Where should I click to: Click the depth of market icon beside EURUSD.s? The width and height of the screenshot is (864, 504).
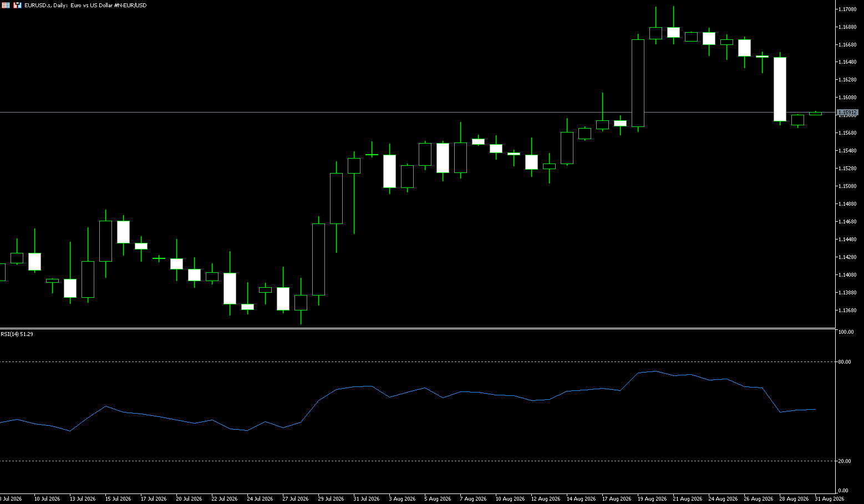coord(18,6)
